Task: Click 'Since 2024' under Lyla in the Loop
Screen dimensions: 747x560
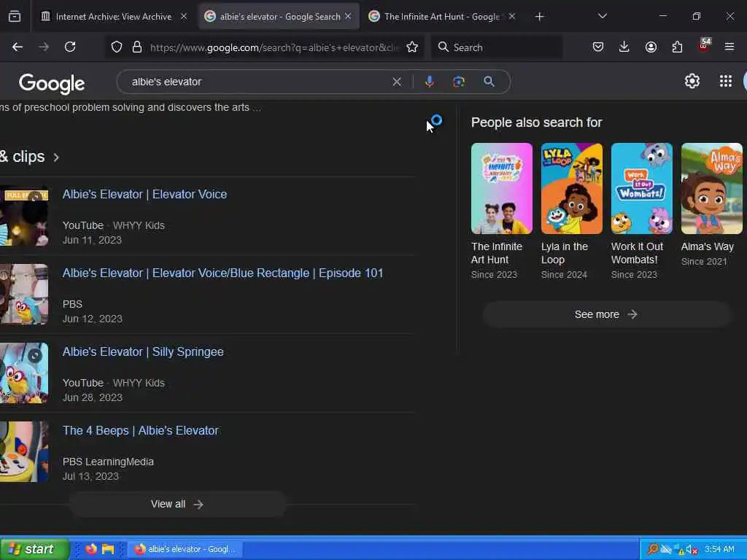Action: coord(564,275)
